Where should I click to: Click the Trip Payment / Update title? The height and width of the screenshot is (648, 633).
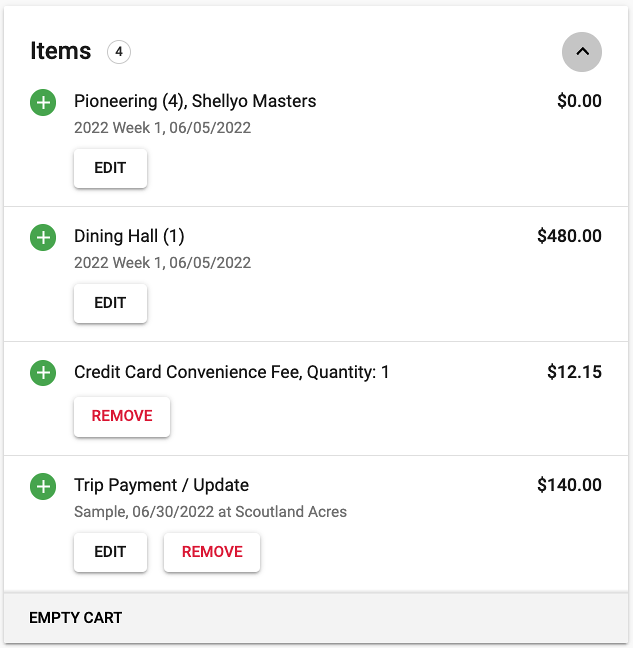click(162, 485)
